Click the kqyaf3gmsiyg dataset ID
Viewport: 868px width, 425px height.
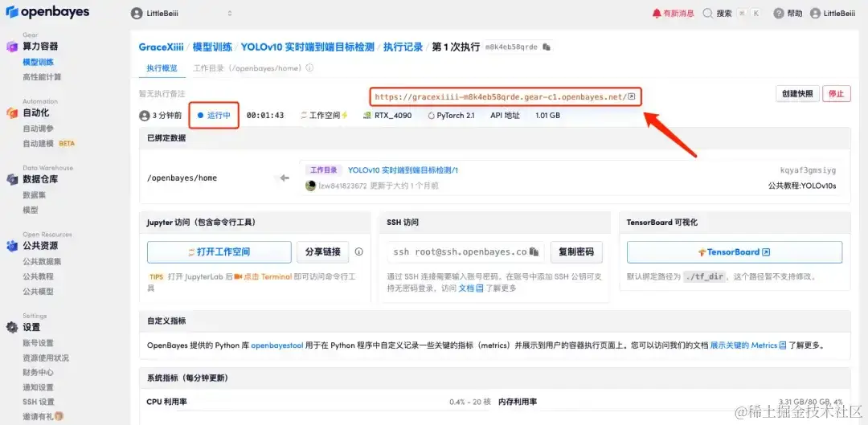pyautogui.click(x=809, y=170)
